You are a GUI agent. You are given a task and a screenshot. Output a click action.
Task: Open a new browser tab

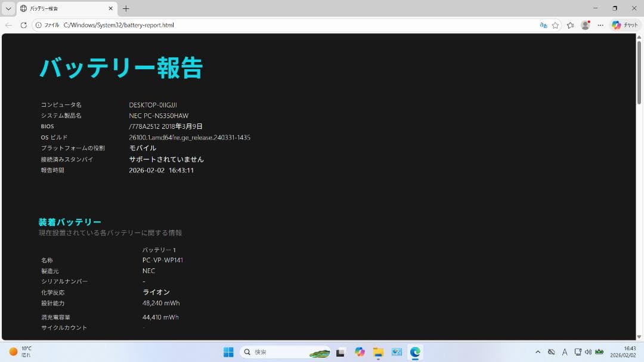[125, 8]
